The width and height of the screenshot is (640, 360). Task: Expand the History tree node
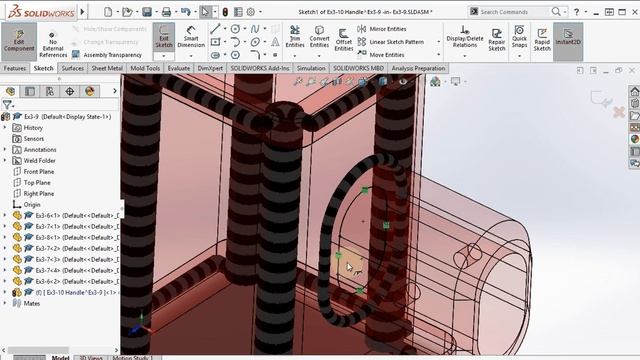click(5, 128)
